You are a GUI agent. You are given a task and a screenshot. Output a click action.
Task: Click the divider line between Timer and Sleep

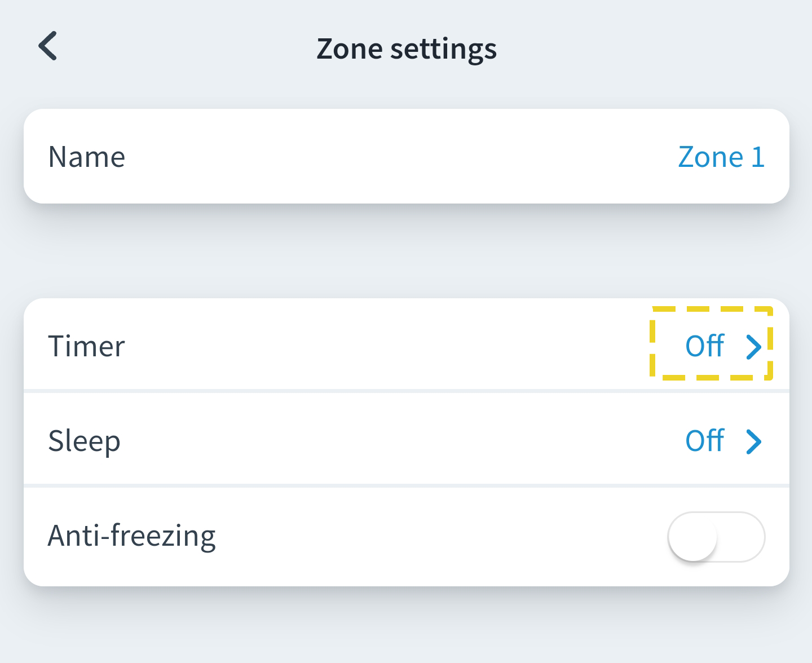click(406, 391)
